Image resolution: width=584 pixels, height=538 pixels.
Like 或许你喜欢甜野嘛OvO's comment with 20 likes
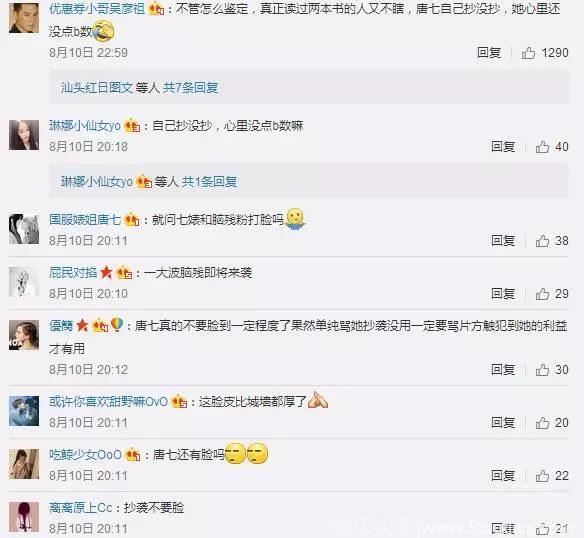click(x=542, y=423)
